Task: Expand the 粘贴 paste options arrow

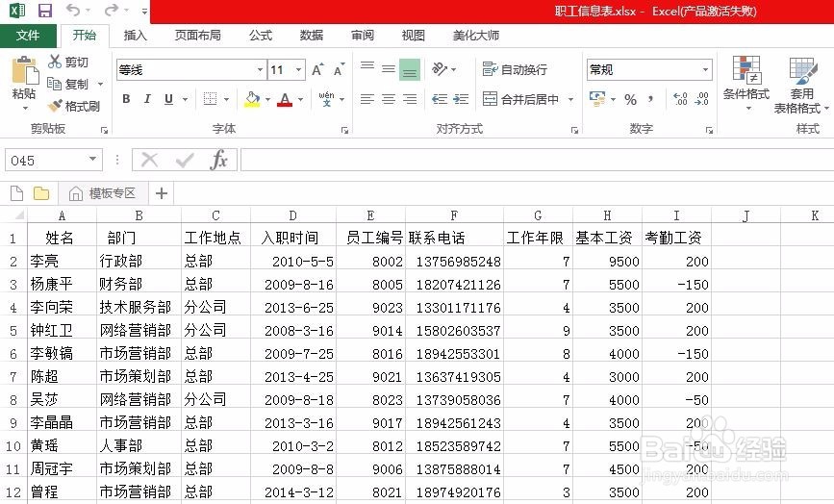Action: 24,108
